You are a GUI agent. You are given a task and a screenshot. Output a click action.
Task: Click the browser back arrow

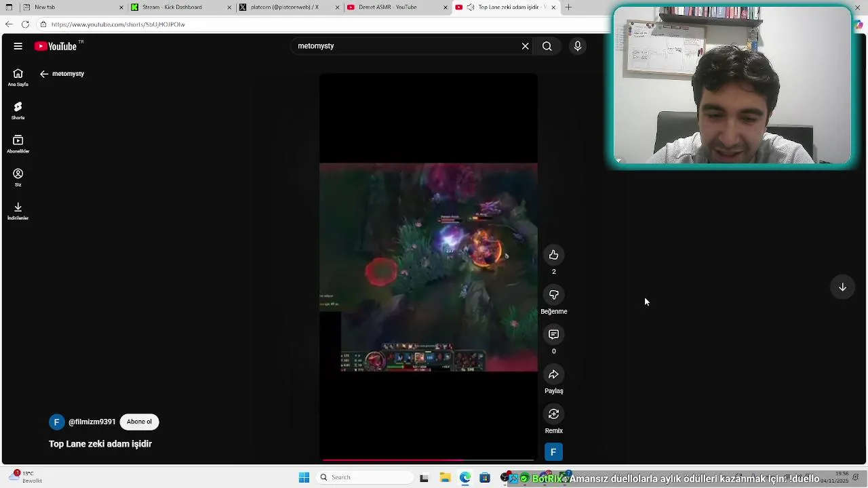[x=9, y=24]
